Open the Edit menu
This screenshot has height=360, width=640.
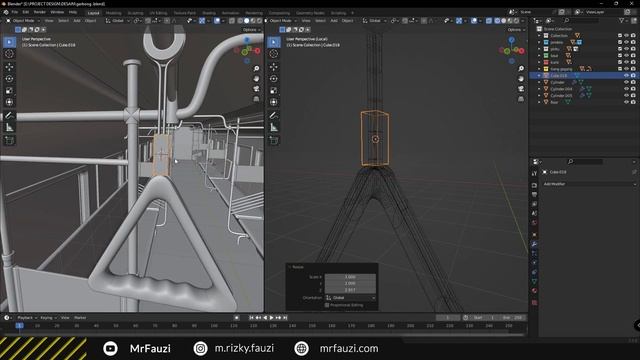(x=26, y=12)
